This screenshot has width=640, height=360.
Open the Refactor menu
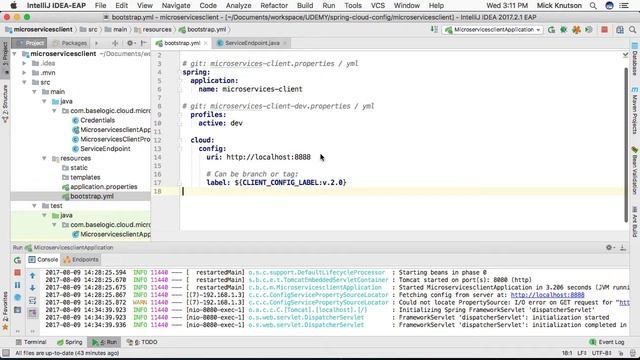click(x=274, y=6)
